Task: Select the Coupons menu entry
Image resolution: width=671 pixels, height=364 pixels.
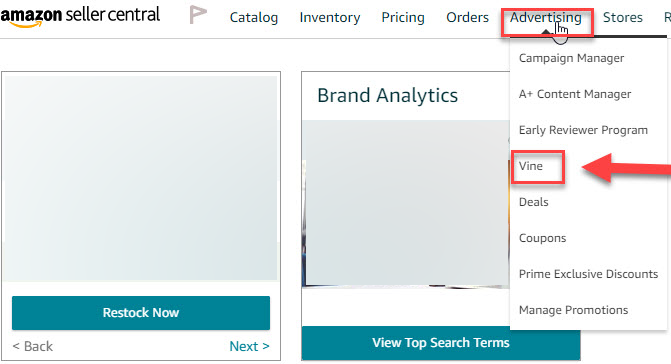Action: pos(542,238)
